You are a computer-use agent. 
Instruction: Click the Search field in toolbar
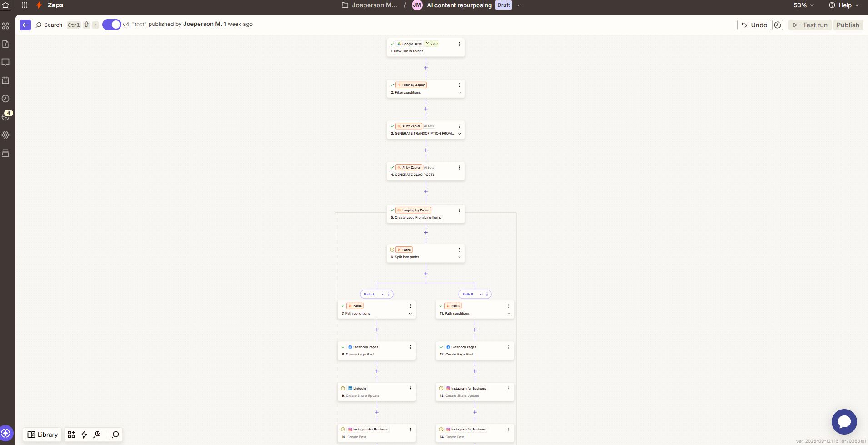pyautogui.click(x=49, y=25)
